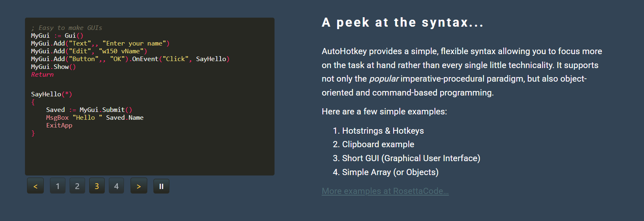This screenshot has width=644, height=221.
Task: Pause the code slideshow
Action: click(x=161, y=186)
